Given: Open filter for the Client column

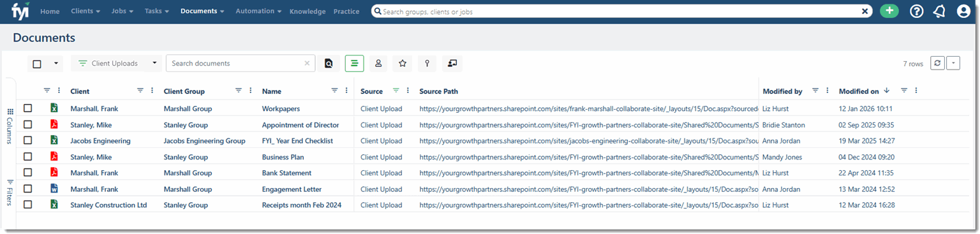Looking at the screenshot, I should 140,91.
